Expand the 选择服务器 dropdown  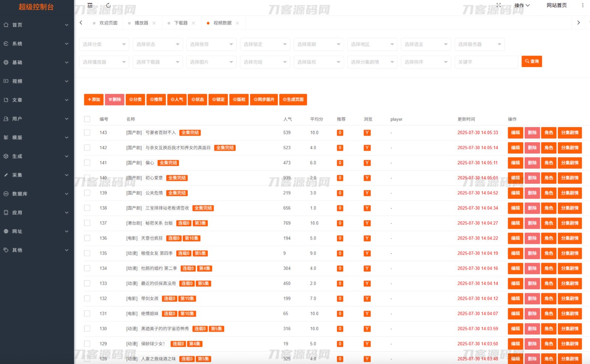tap(479, 44)
